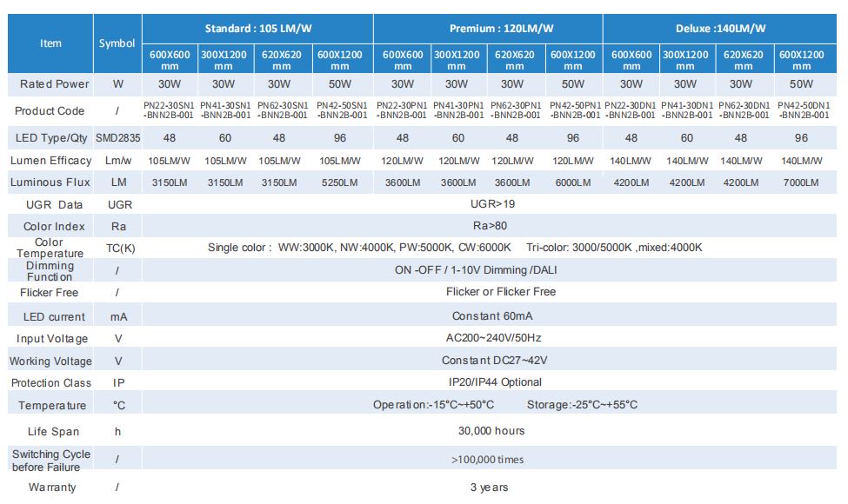Click the 'ON -OFF / 1-10V Dimming /DALI' text
Screen dimensions: 848x504
click(488, 270)
